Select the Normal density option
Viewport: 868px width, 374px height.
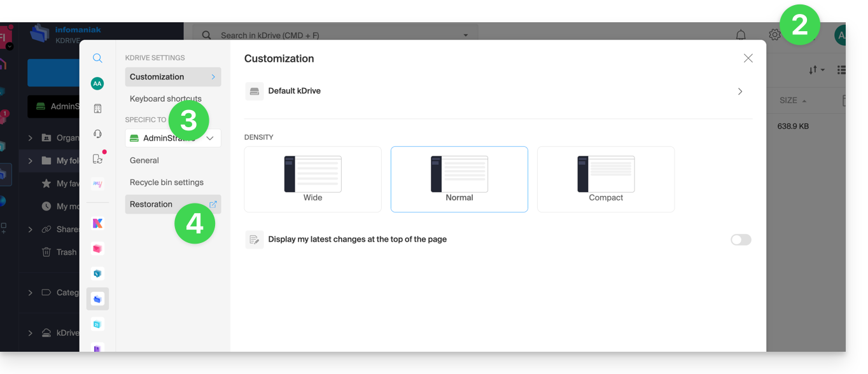click(459, 179)
